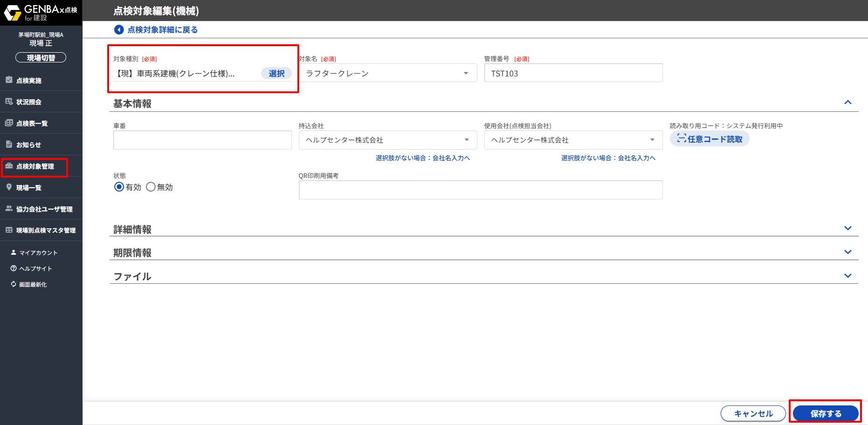Open 現場別点検マスタ管理 menu item
This screenshot has width=868, height=425.
[45, 230]
